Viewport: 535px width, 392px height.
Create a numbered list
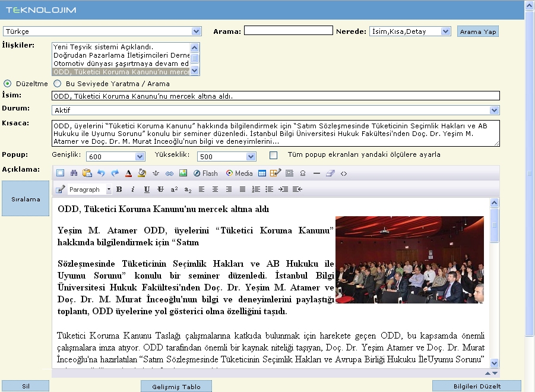click(x=256, y=189)
